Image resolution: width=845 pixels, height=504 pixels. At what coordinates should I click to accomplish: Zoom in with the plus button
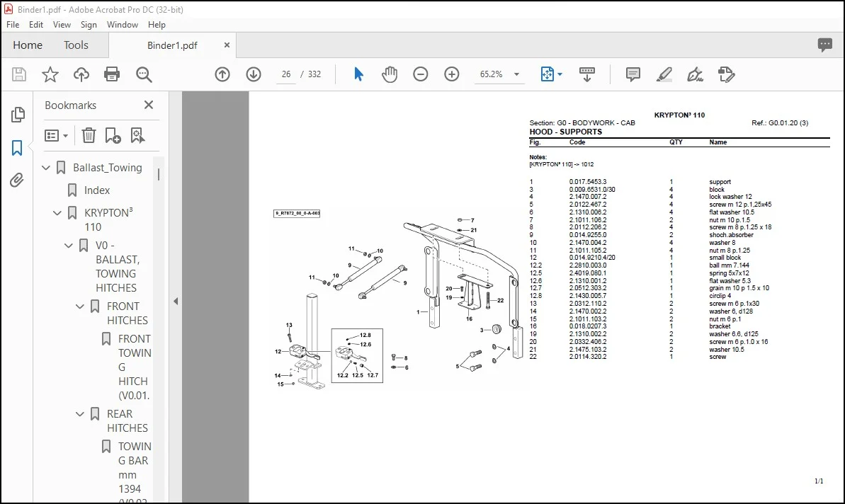click(x=452, y=74)
